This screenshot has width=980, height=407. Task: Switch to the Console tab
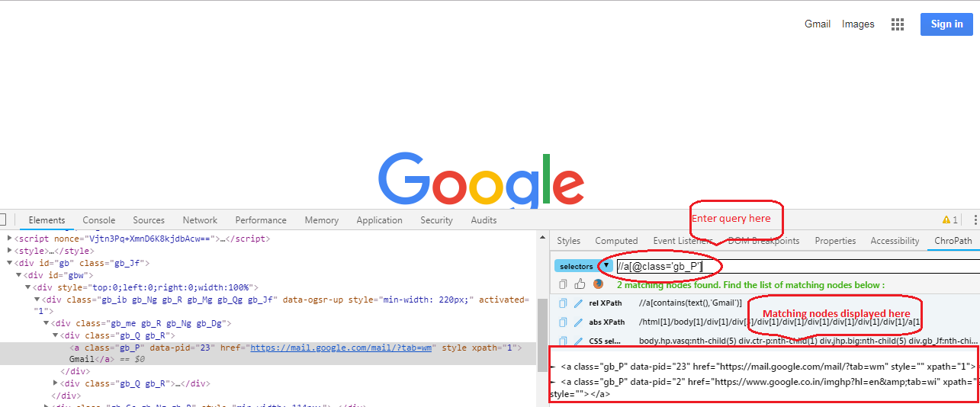click(99, 220)
